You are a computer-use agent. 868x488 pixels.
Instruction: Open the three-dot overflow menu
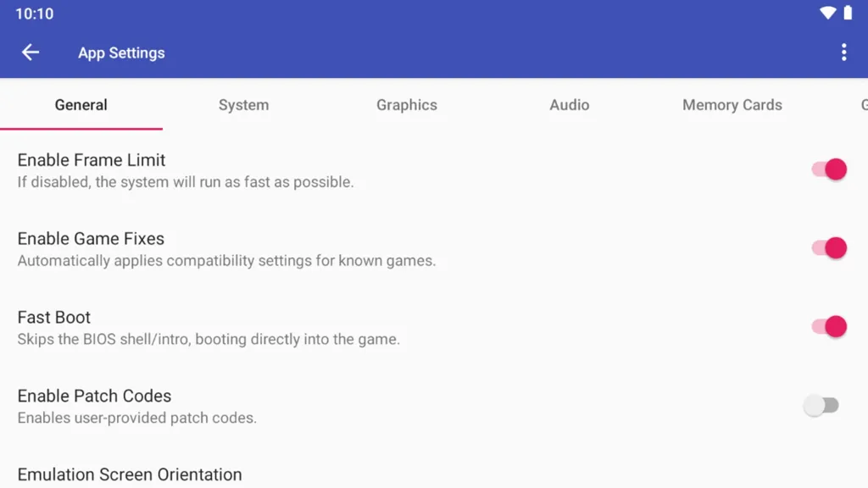pyautogui.click(x=843, y=53)
